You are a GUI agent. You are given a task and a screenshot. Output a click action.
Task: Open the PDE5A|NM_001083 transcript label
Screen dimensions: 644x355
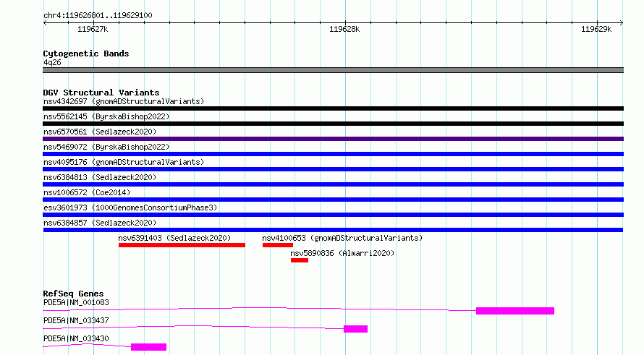pyautogui.click(x=76, y=302)
